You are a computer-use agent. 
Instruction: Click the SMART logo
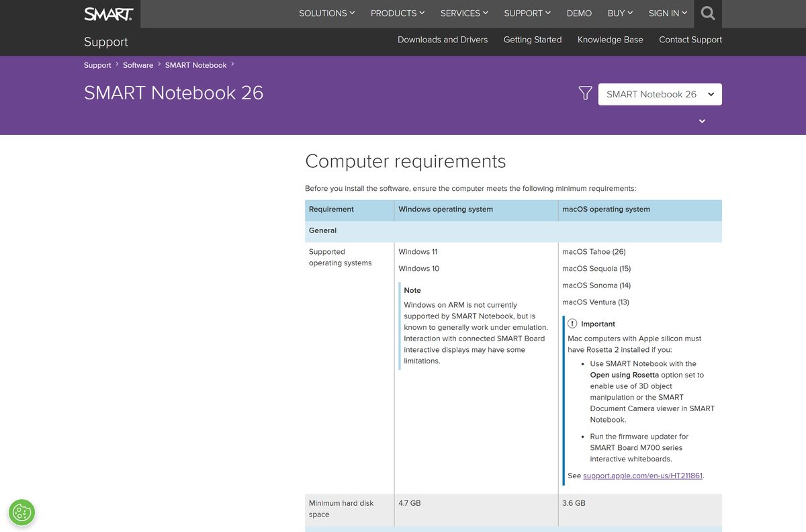click(x=109, y=13)
